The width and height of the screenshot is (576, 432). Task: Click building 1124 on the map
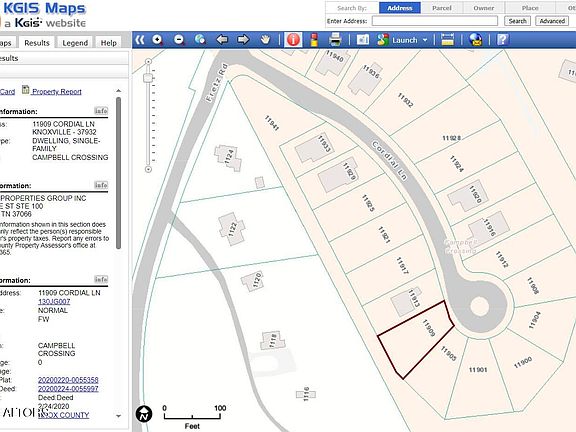(228, 158)
